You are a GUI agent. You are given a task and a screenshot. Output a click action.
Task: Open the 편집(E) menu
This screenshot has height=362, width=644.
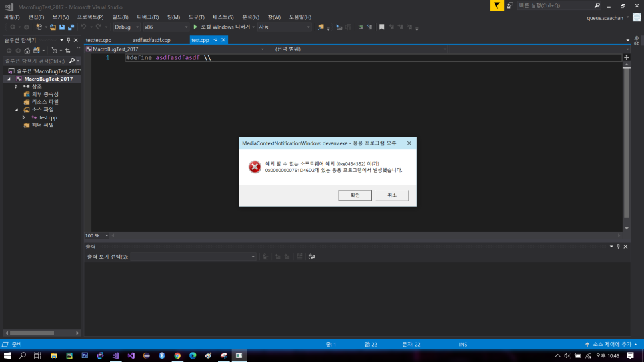tap(36, 17)
